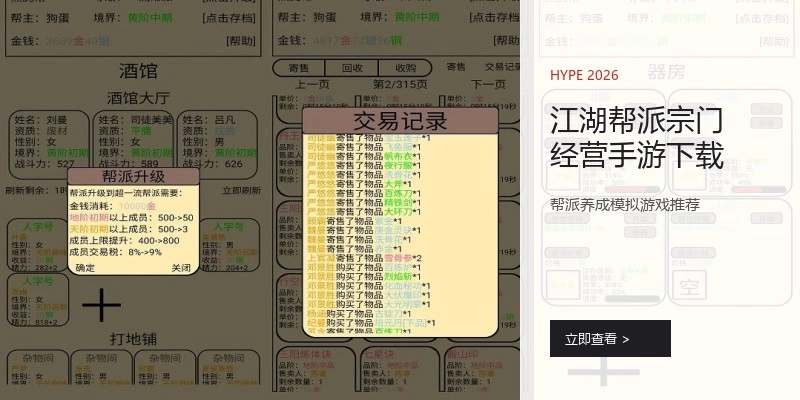The height and width of the screenshot is (400, 800).
Task: Click 立即刷新 to refresh tavern recruits
Action: point(241,190)
